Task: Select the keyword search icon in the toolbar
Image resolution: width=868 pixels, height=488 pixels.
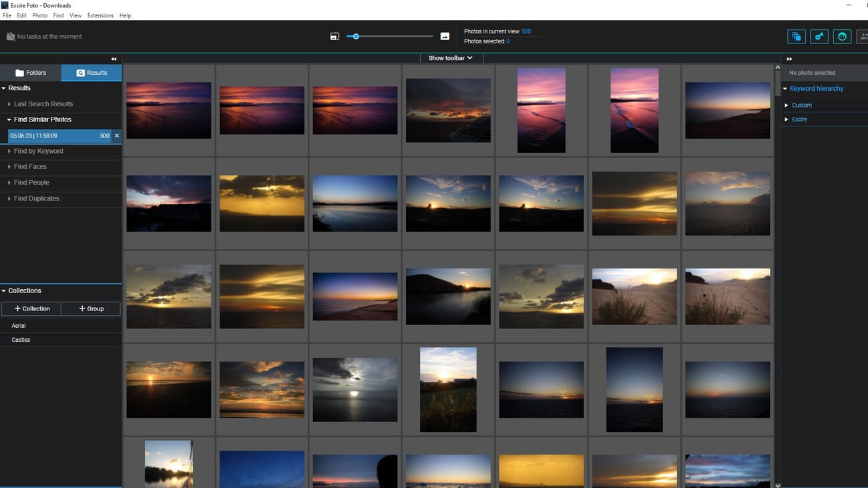Action: tap(819, 37)
